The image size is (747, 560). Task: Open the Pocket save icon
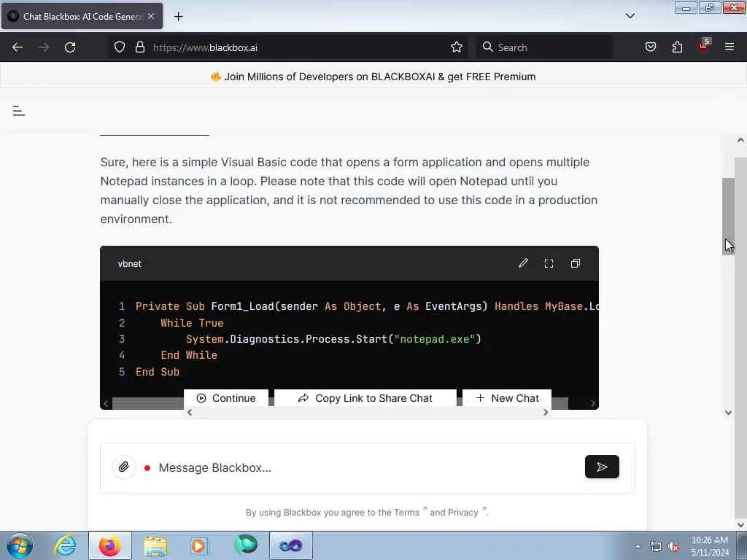tap(651, 47)
